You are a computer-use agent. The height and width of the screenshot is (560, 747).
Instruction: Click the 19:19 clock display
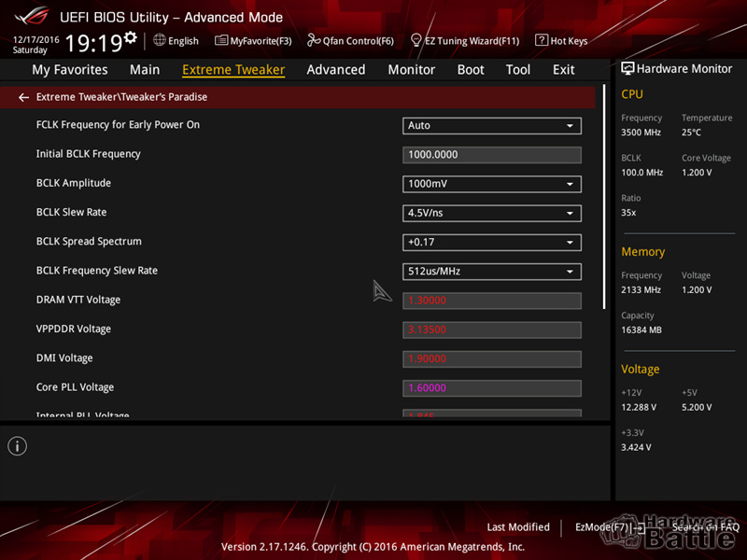(x=93, y=43)
